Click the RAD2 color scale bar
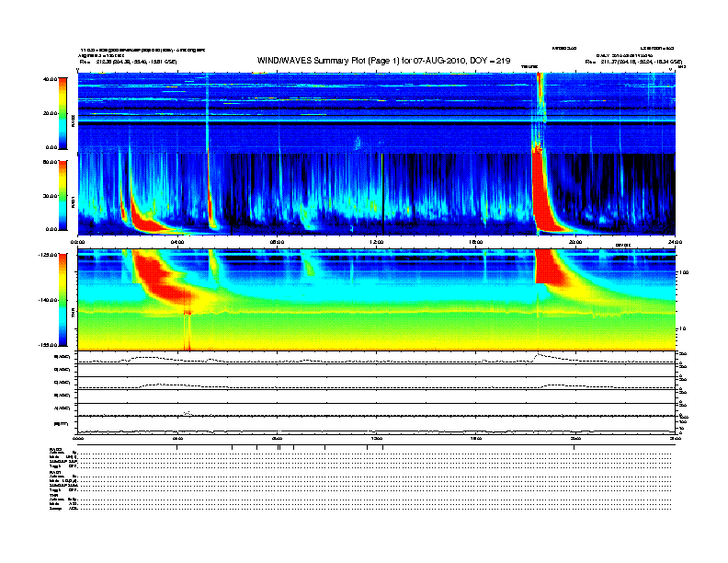 (x=63, y=113)
